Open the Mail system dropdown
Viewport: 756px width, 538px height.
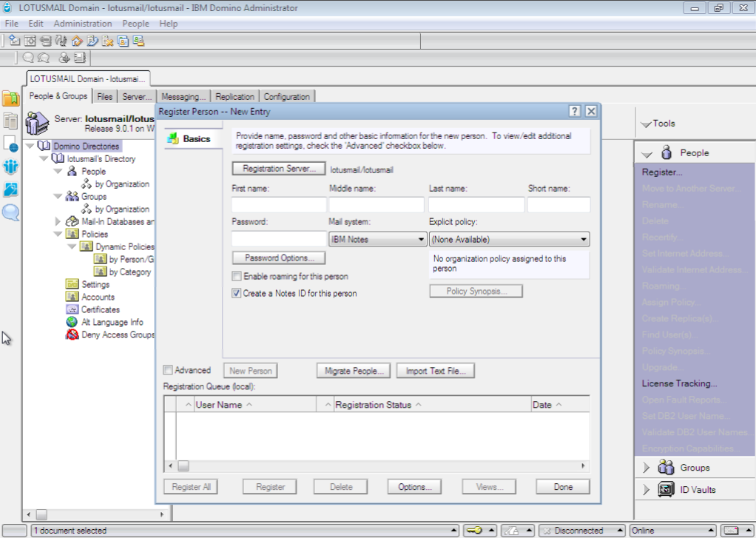pos(377,239)
